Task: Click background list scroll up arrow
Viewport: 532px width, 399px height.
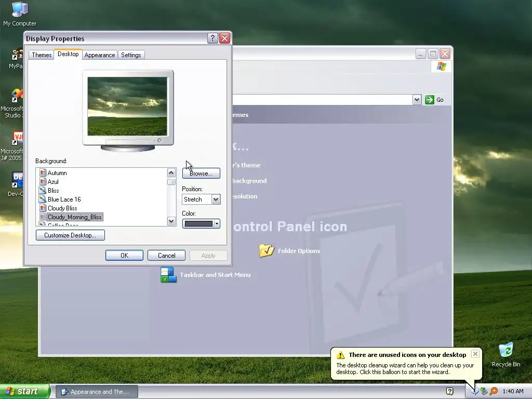Action: pos(171,172)
